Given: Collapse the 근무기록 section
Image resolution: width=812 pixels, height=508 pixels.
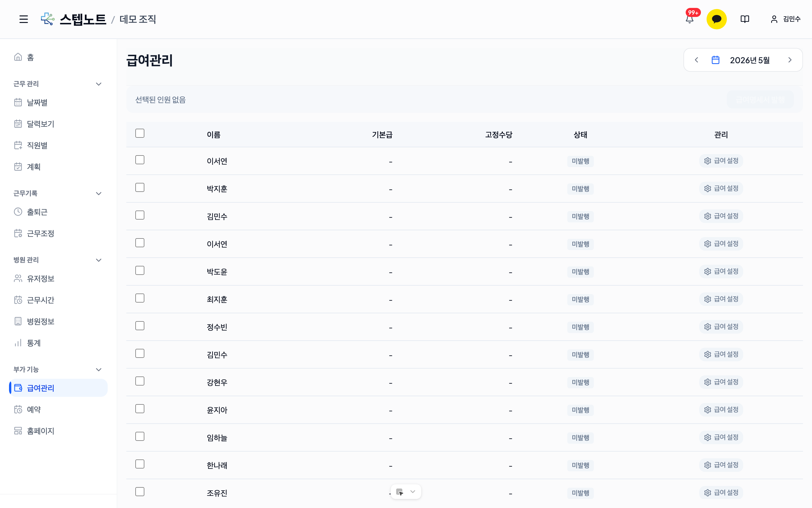Looking at the screenshot, I should click(x=99, y=193).
